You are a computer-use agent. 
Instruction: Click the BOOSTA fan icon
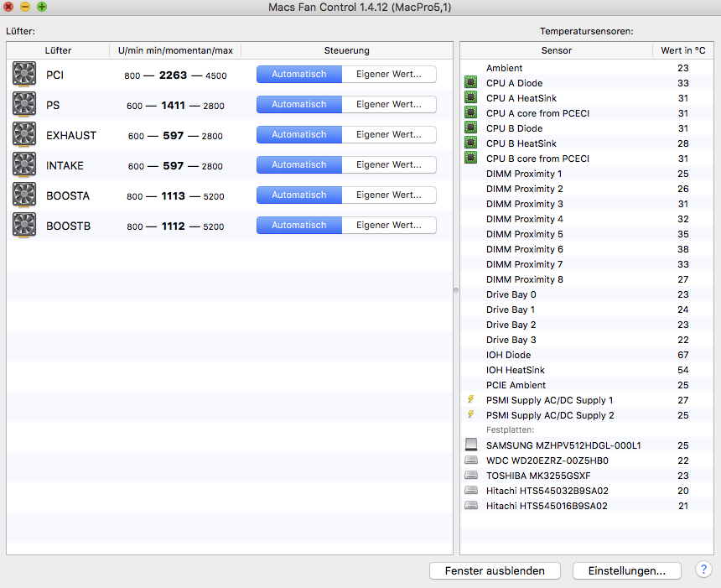(x=24, y=195)
